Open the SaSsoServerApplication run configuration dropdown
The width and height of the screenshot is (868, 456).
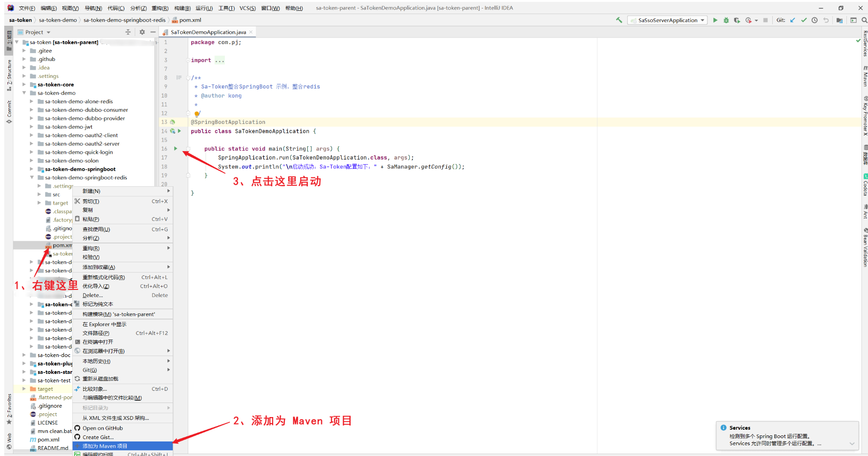click(x=668, y=20)
